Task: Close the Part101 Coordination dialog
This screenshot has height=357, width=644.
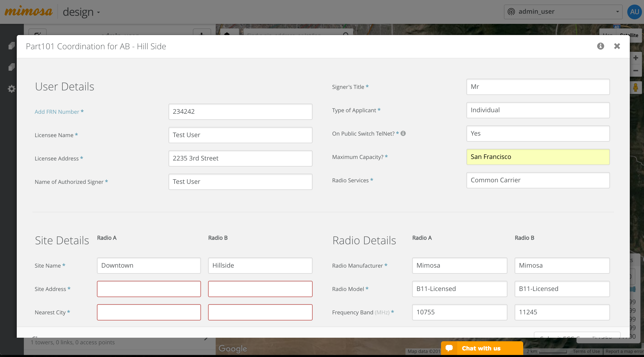Action: coord(617,46)
